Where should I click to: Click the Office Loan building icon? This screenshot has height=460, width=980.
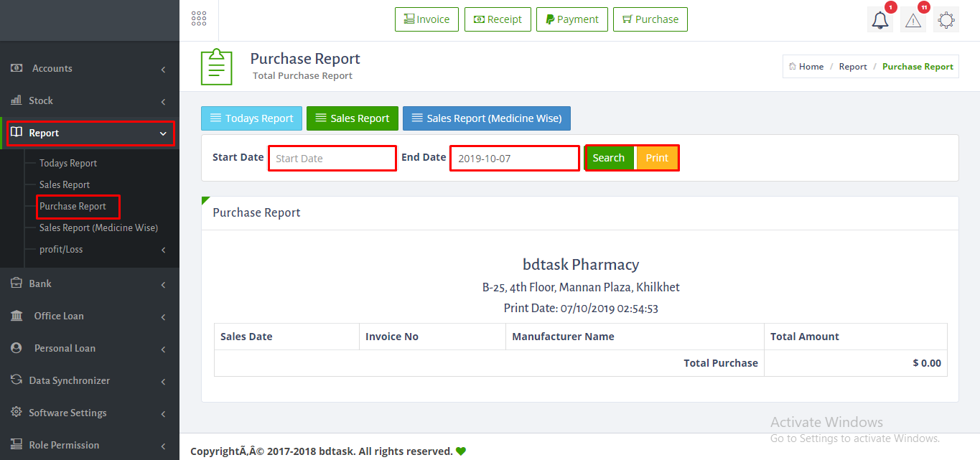[x=17, y=316]
